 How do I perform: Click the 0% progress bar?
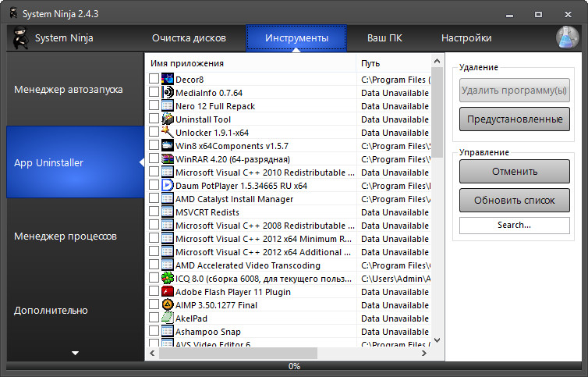[294, 366]
